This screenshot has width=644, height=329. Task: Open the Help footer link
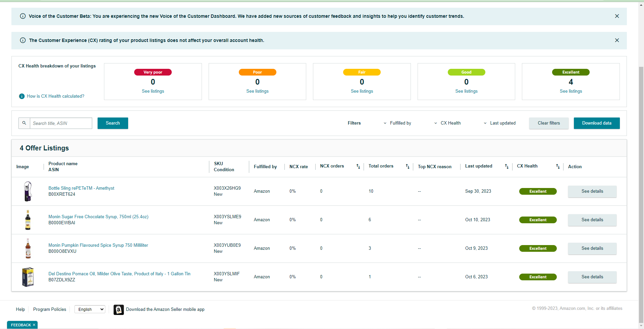[x=20, y=310]
